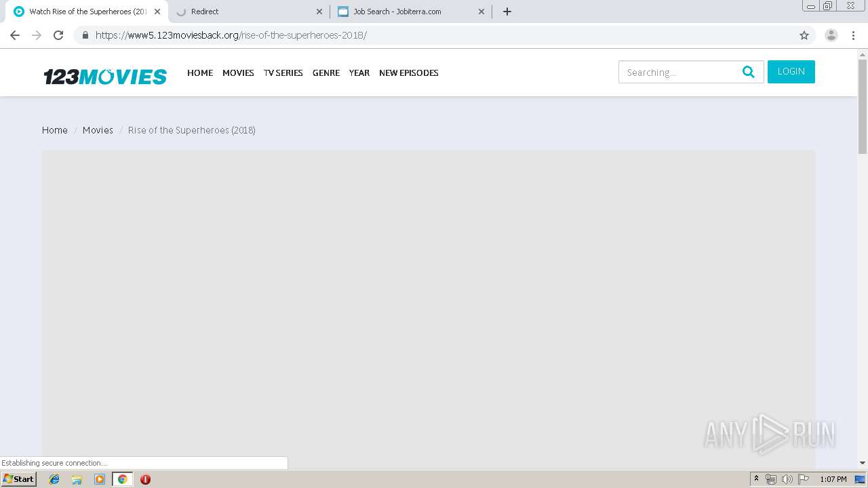
Task: Click the volume speaker tray icon
Action: coord(787,479)
